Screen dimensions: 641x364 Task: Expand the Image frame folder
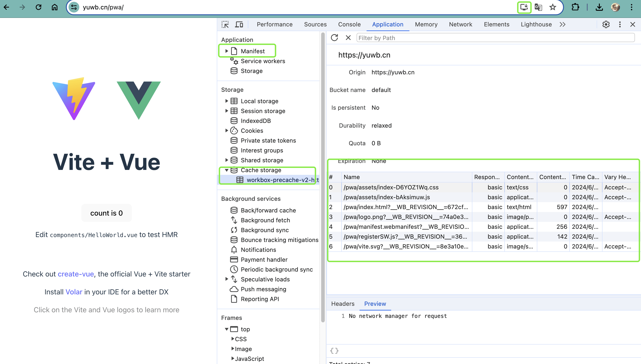click(x=233, y=349)
